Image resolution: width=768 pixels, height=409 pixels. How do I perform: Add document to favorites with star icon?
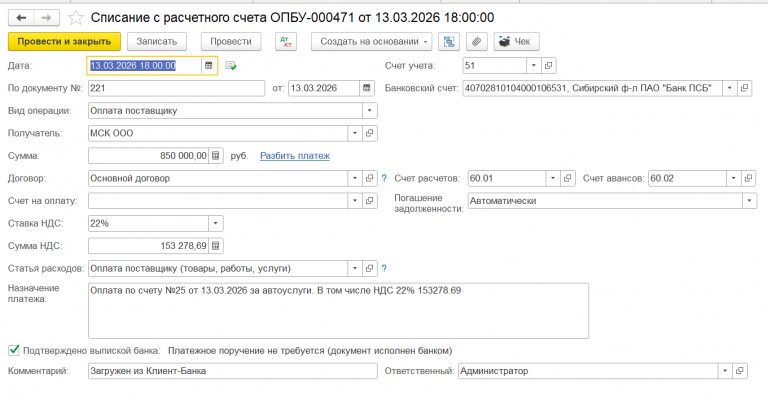pos(75,18)
